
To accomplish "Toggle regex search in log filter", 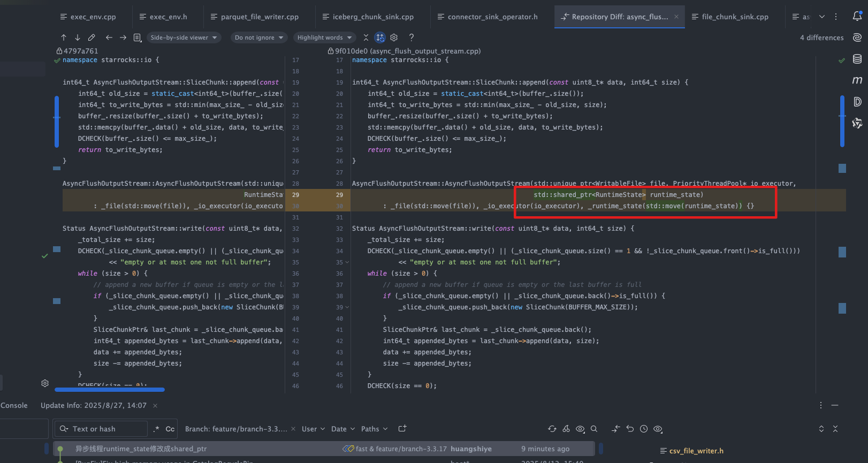I will tap(156, 429).
